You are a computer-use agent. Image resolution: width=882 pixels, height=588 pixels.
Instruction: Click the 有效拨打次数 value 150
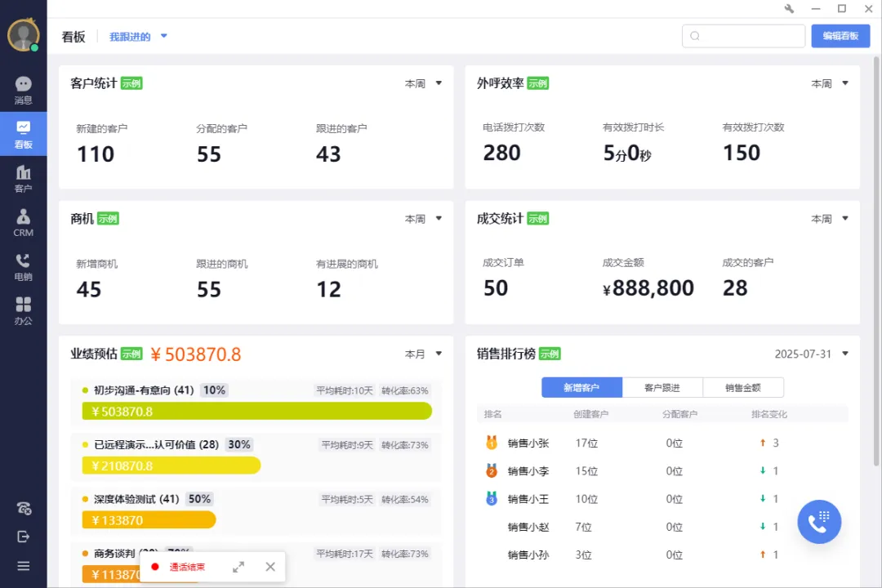tap(742, 153)
